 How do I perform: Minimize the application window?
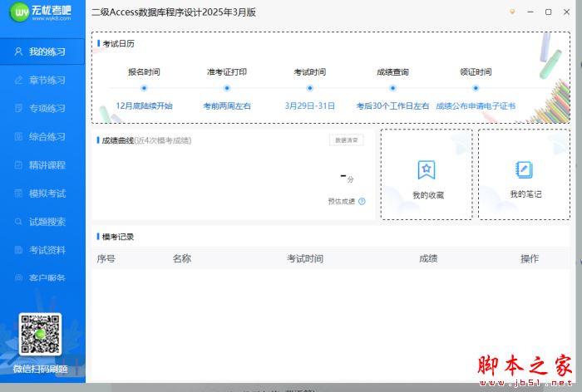pos(530,12)
